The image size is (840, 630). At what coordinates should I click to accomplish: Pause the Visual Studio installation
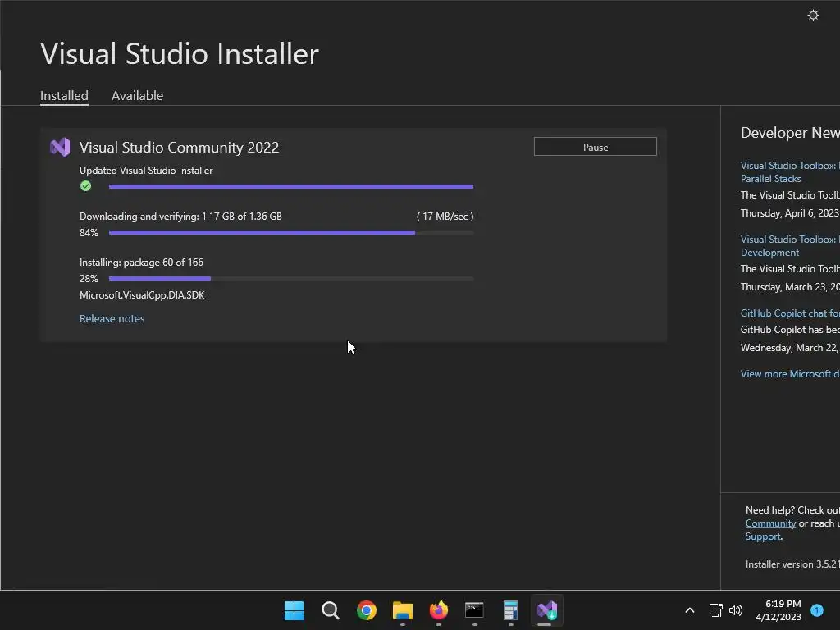tap(596, 147)
